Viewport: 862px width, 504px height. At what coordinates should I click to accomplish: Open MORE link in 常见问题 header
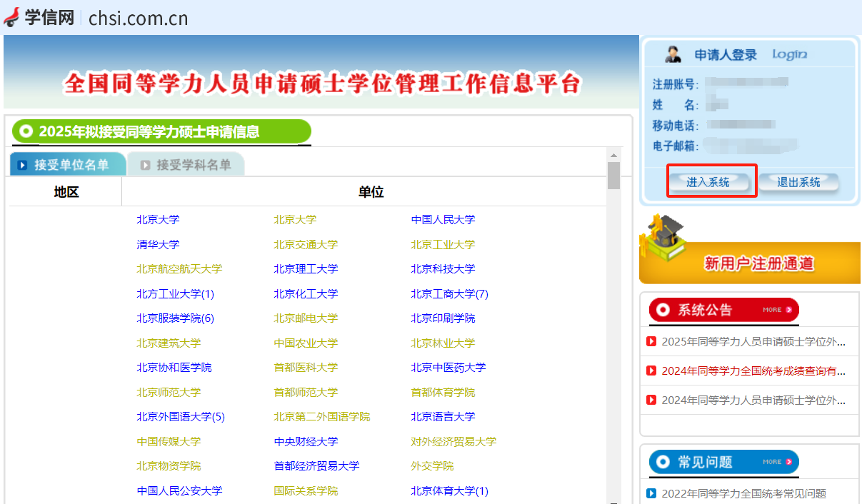tap(777, 462)
